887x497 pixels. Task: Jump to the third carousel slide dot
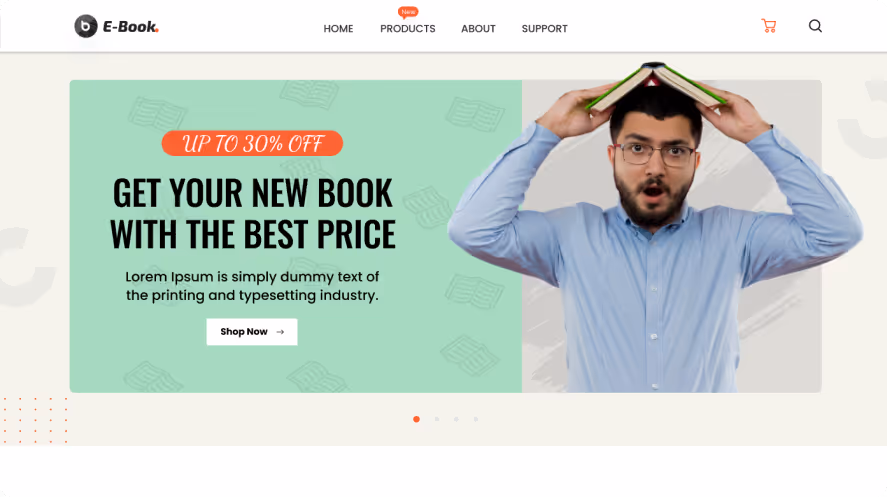(x=456, y=419)
